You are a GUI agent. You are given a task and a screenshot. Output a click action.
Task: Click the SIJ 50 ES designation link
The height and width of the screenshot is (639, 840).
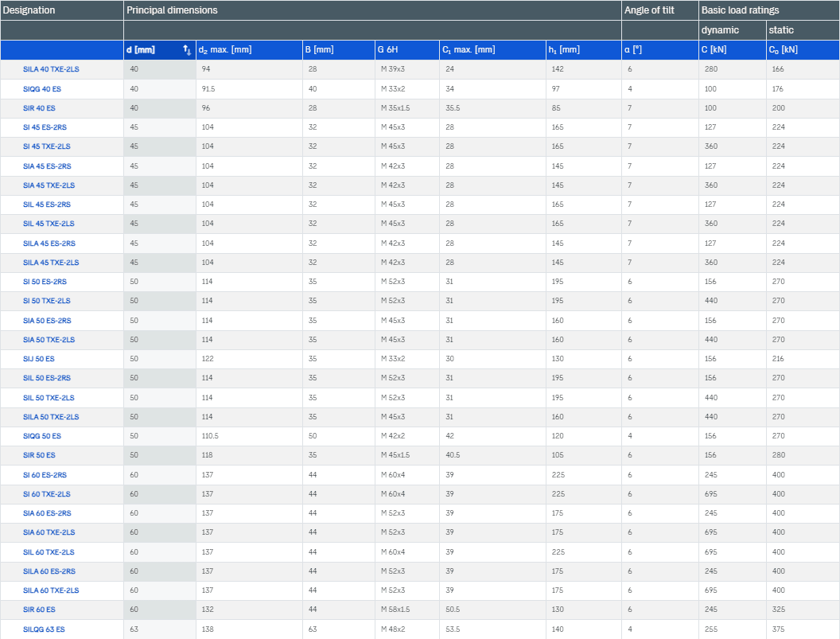point(39,359)
